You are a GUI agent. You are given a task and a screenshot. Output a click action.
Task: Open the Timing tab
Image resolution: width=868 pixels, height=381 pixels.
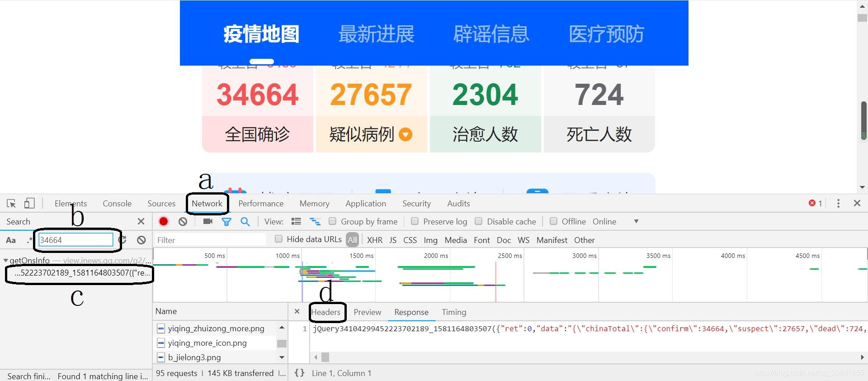click(454, 312)
